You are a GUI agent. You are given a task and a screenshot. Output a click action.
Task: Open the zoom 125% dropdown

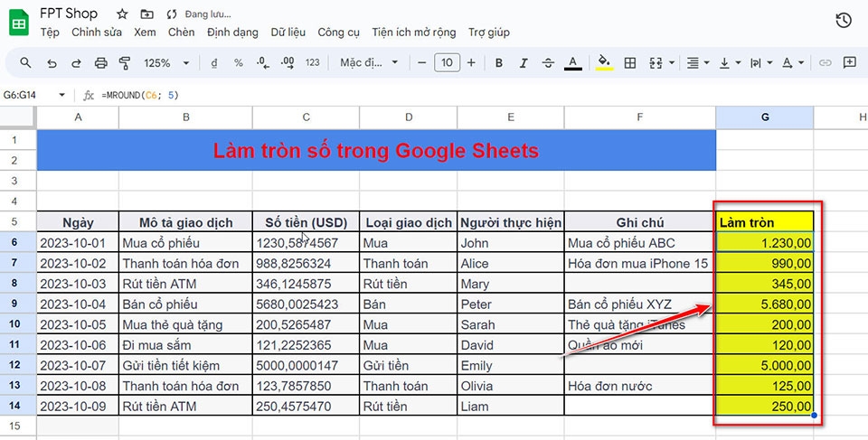coord(166,63)
